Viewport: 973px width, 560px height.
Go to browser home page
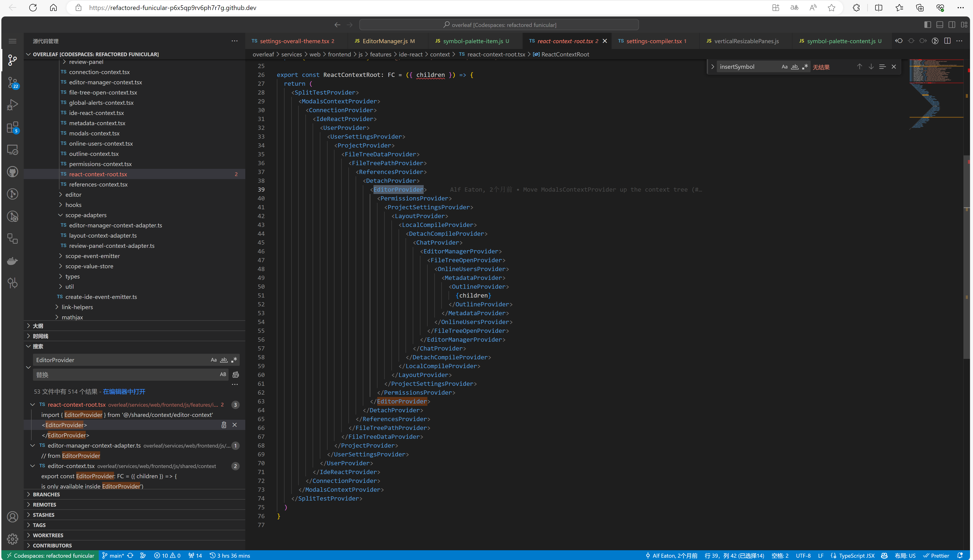[x=53, y=8]
